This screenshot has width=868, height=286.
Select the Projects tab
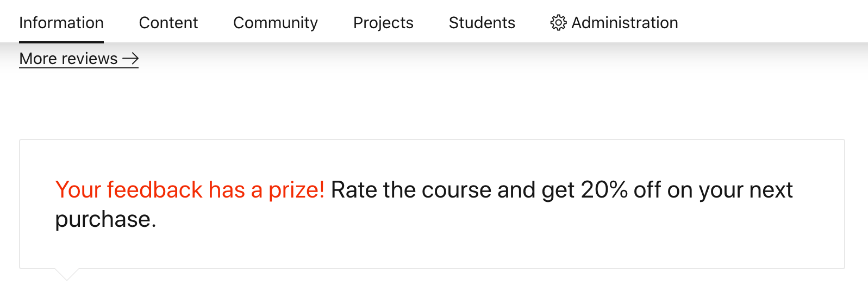(383, 23)
